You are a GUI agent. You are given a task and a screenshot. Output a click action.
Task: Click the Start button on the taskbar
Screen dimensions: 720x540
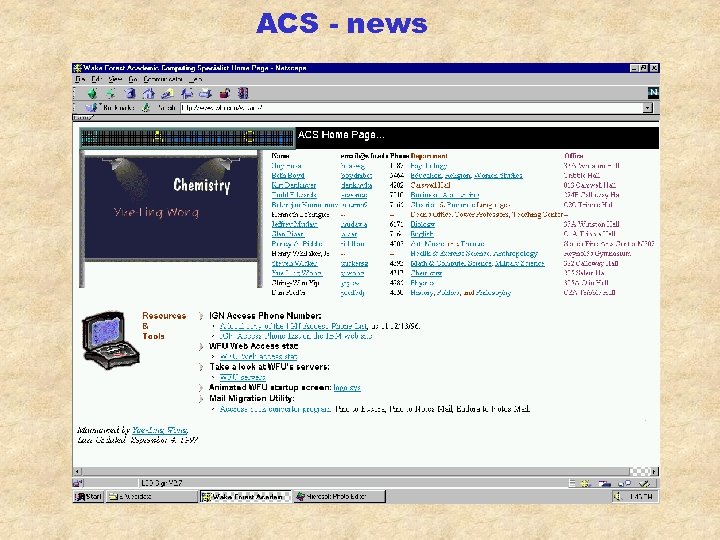click(x=89, y=496)
